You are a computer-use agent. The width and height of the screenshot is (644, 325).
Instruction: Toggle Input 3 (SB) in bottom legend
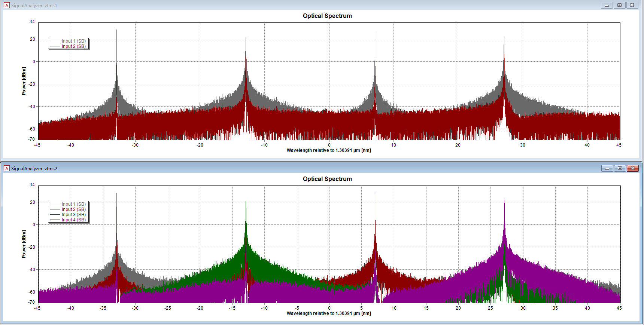(x=74, y=215)
